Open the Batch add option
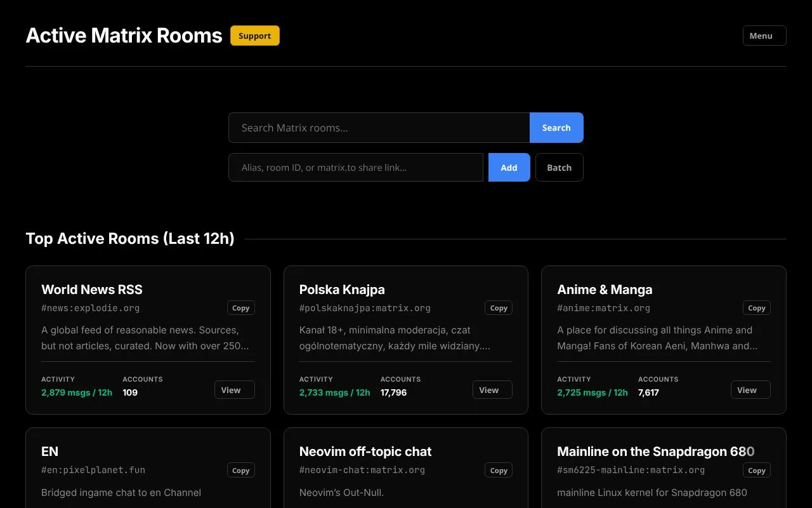Image resolution: width=812 pixels, height=508 pixels. coord(560,168)
